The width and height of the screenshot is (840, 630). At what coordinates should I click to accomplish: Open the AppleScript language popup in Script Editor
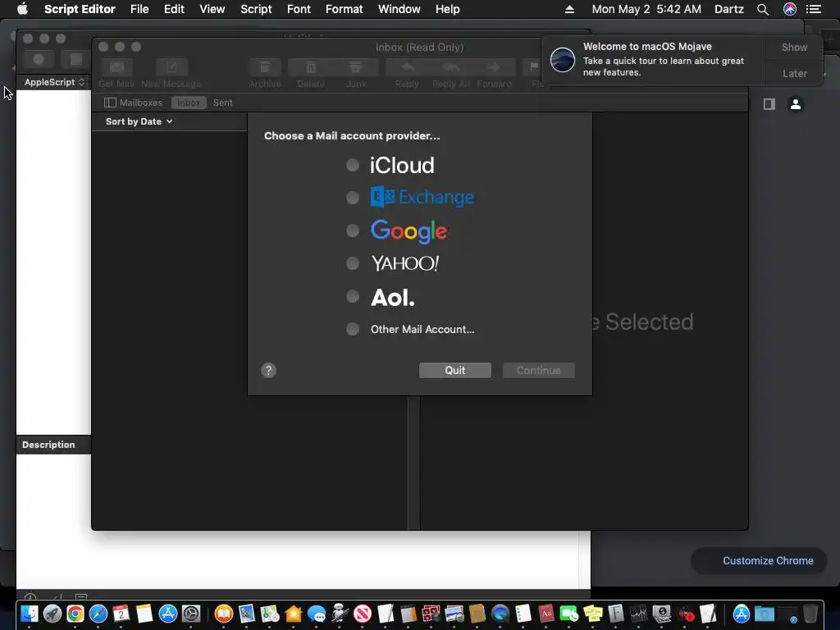(54, 82)
